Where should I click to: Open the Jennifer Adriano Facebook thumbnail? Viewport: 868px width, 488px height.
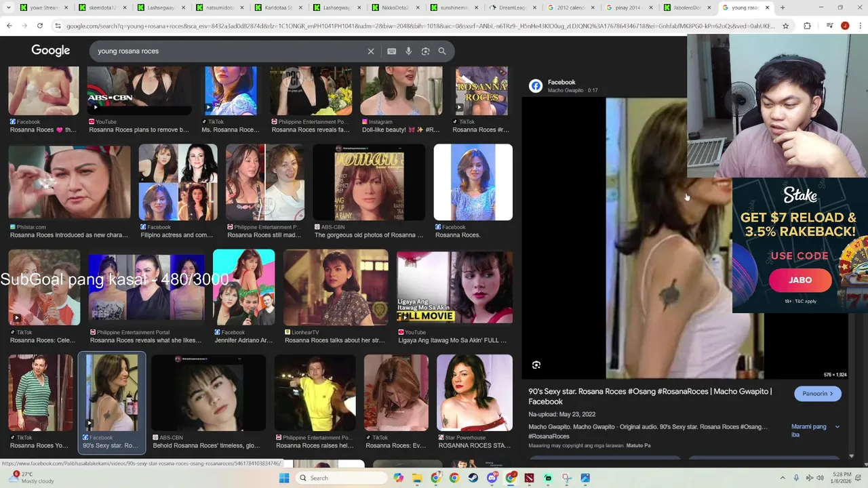pyautogui.click(x=244, y=287)
